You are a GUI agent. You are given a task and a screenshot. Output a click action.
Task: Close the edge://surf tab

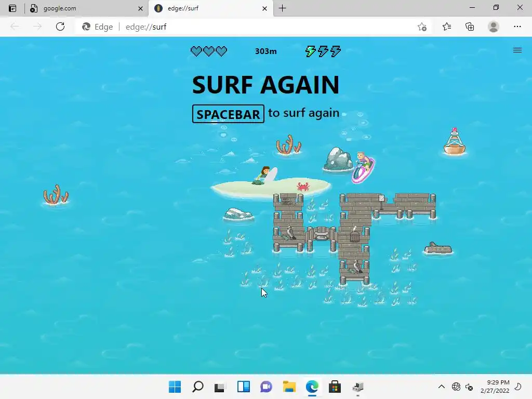[264, 8]
